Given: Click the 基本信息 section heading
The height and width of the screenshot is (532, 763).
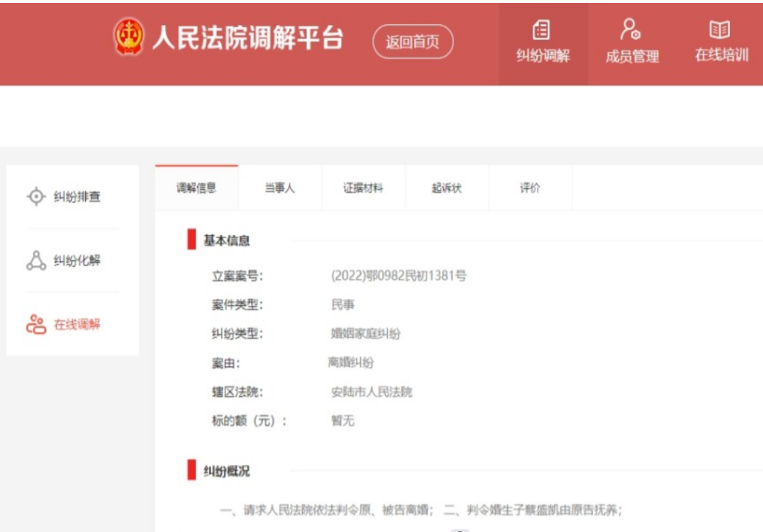Looking at the screenshot, I should [226, 241].
